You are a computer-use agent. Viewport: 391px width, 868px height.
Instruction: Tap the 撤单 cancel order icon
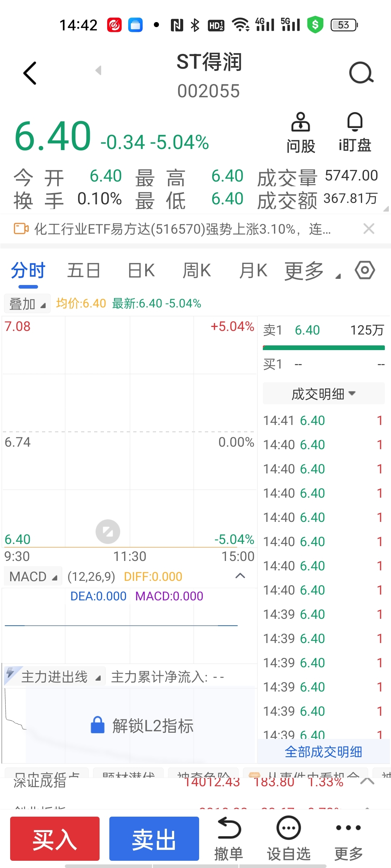coord(228,838)
